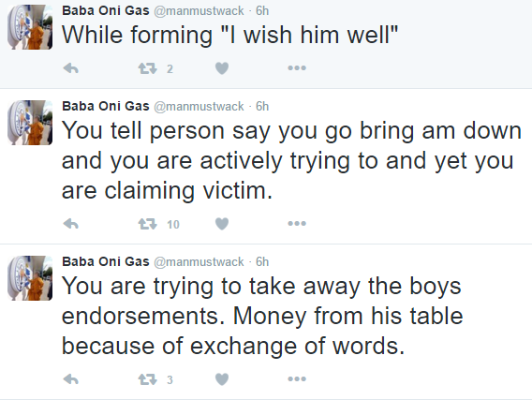Image resolution: width=532 pixels, height=400 pixels.
Task: Open more options on "I wish him well" tweet
Action: pos(297,68)
